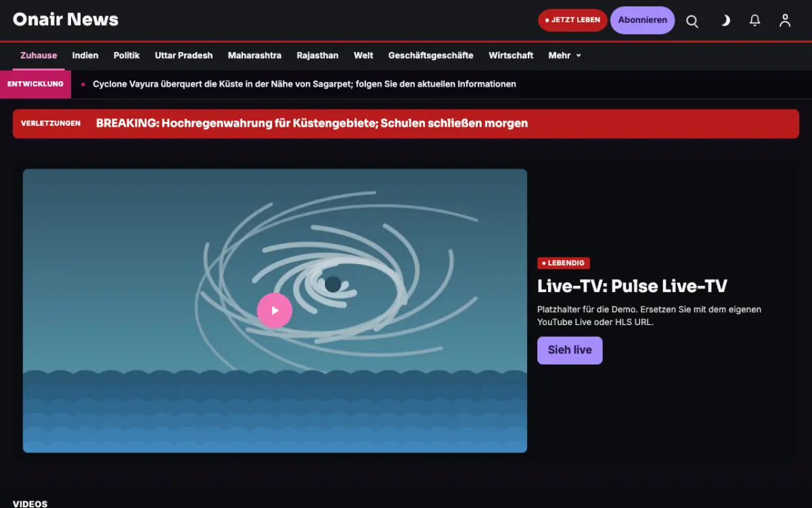812x508 pixels.
Task: Go to the Zuhause tab
Action: [x=39, y=56]
